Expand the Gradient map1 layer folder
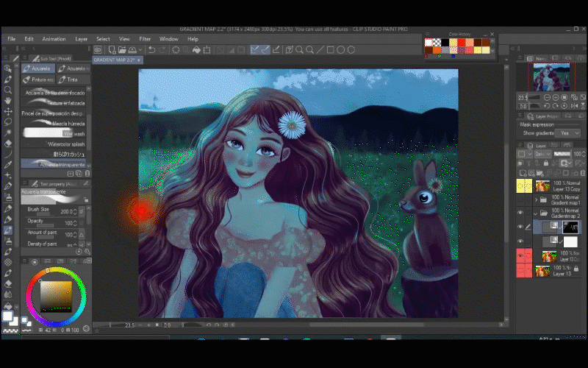The width and height of the screenshot is (588, 368). pyautogui.click(x=537, y=199)
